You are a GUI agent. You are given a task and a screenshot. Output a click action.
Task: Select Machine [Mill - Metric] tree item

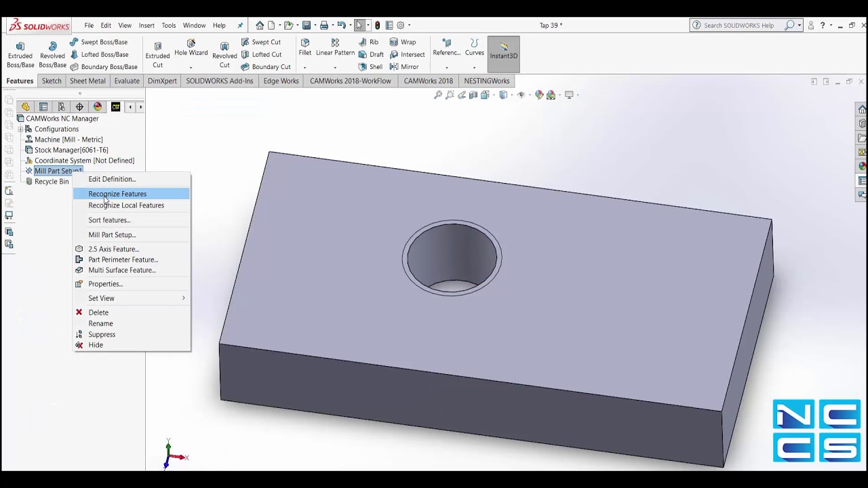pos(64,140)
